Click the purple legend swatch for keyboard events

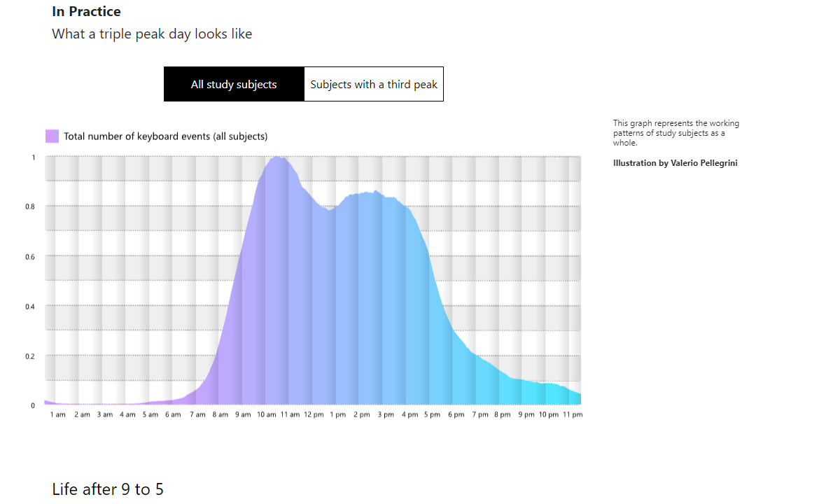(52, 136)
